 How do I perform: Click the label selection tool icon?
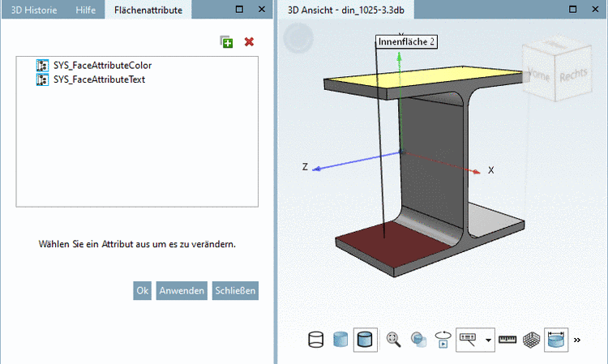tap(468, 340)
